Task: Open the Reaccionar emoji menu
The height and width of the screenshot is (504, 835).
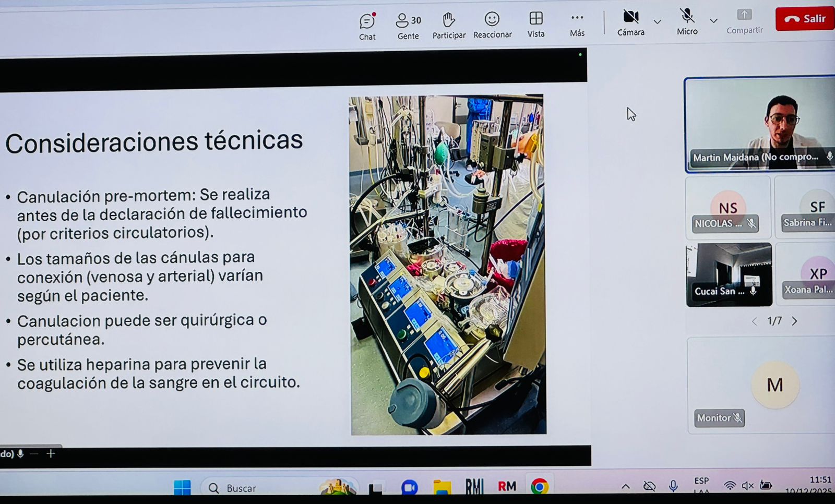Action: click(x=492, y=26)
